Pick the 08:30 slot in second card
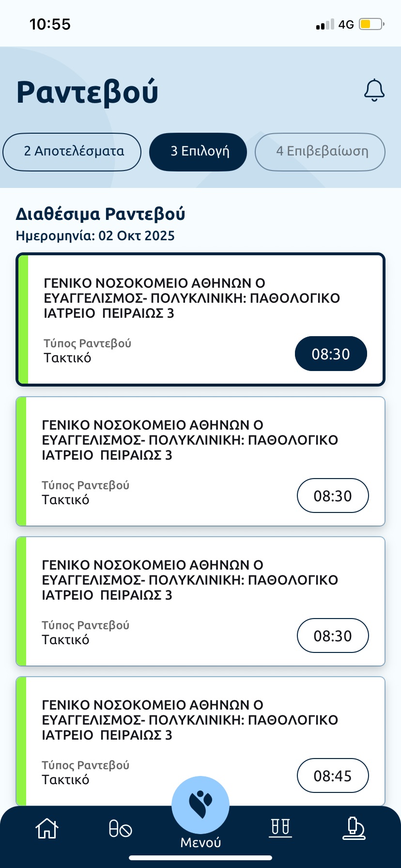This screenshot has height=868, width=401. pyautogui.click(x=333, y=496)
